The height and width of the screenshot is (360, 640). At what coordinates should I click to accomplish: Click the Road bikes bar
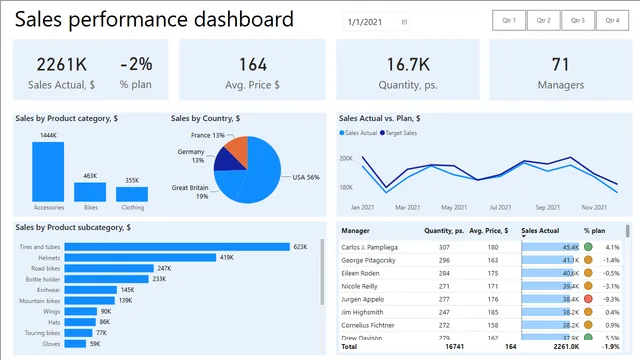point(109,268)
